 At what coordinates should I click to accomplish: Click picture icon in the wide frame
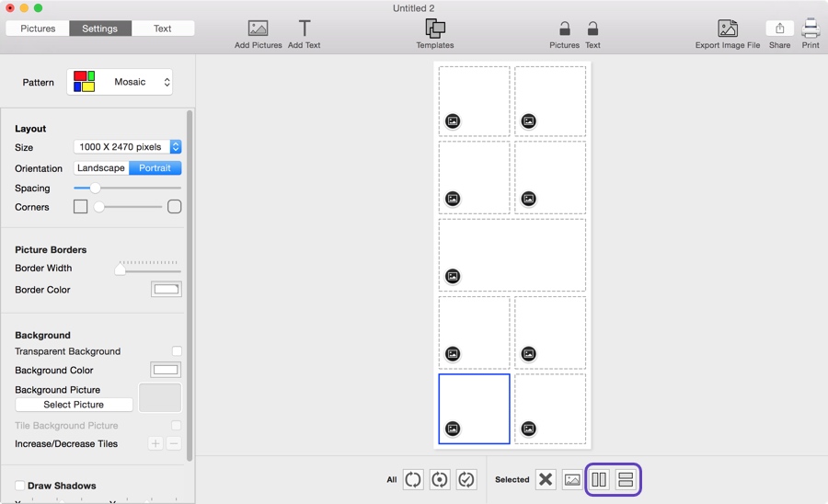(x=453, y=276)
